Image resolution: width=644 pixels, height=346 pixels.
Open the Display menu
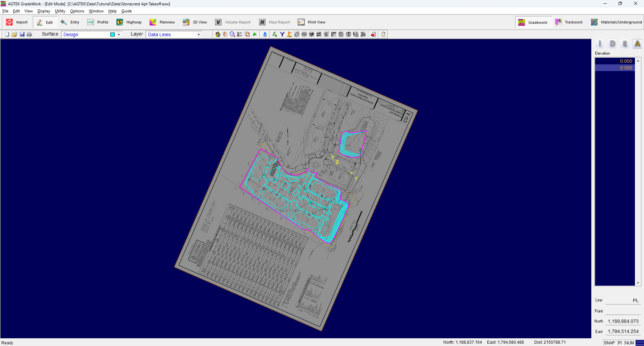click(x=44, y=11)
